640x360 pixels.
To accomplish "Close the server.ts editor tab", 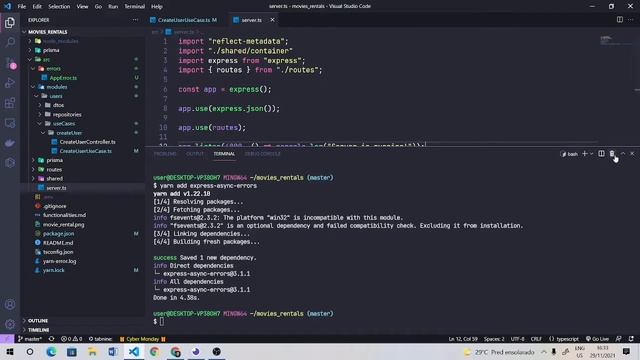I will (272, 20).
